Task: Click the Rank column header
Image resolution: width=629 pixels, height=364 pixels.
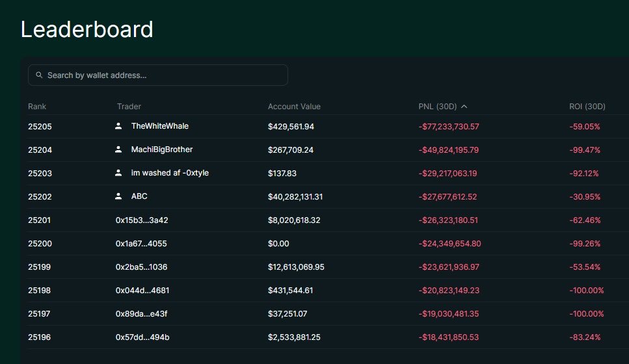Action: point(37,106)
